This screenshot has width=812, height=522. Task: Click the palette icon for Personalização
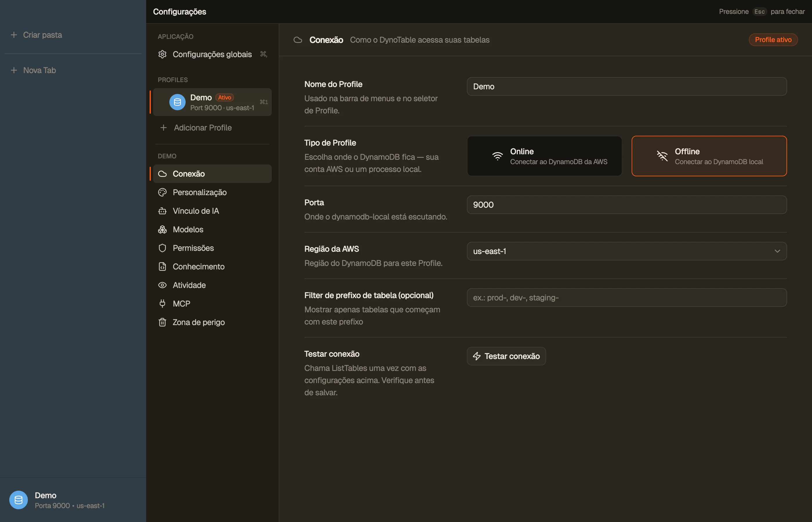tap(162, 193)
